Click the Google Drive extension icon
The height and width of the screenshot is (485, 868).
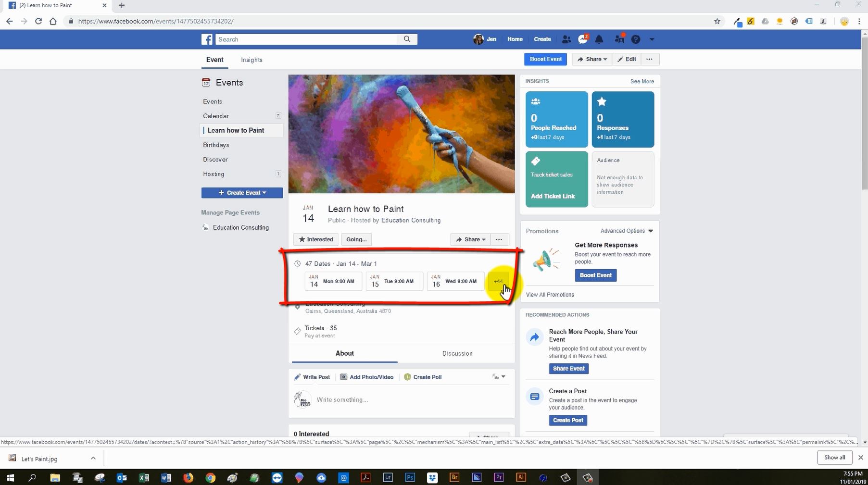coord(765,21)
